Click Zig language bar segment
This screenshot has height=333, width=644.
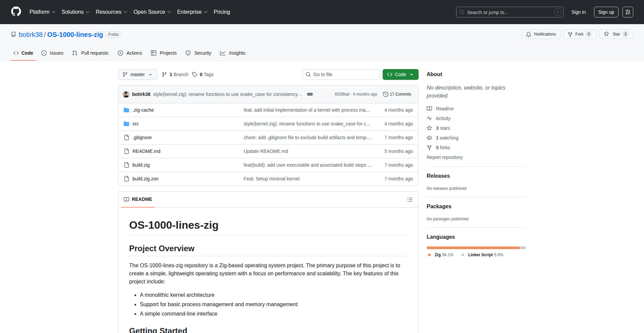pos(473,248)
